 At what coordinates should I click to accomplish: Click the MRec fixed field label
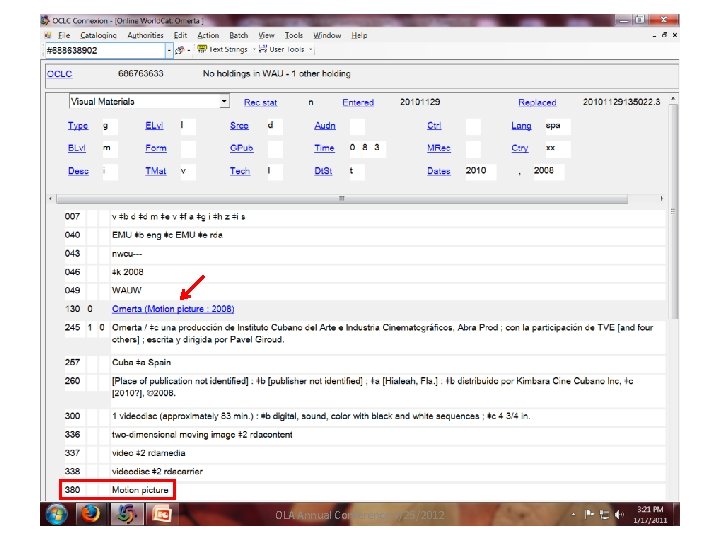tap(439, 148)
